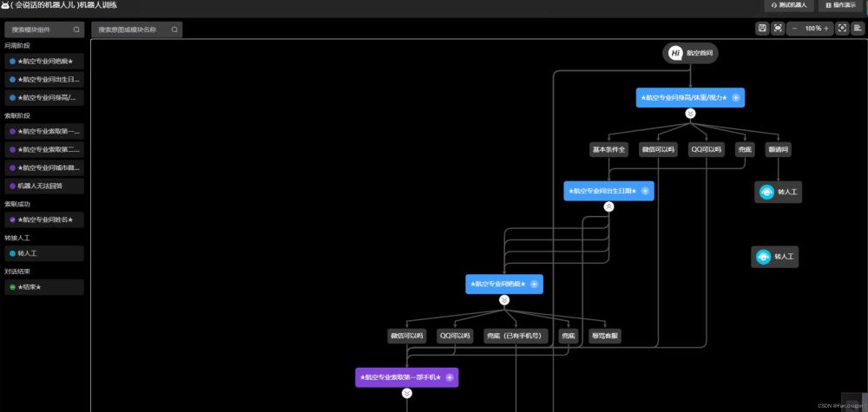Click the fit-to-screen icon beside zoom controls
The width and height of the screenshot is (868, 412).
pyautogui.click(x=842, y=29)
